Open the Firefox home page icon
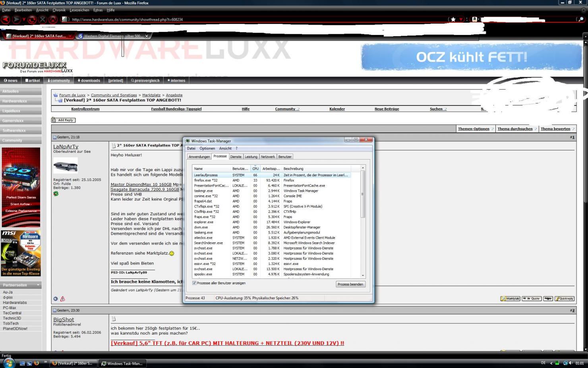 pos(53,19)
